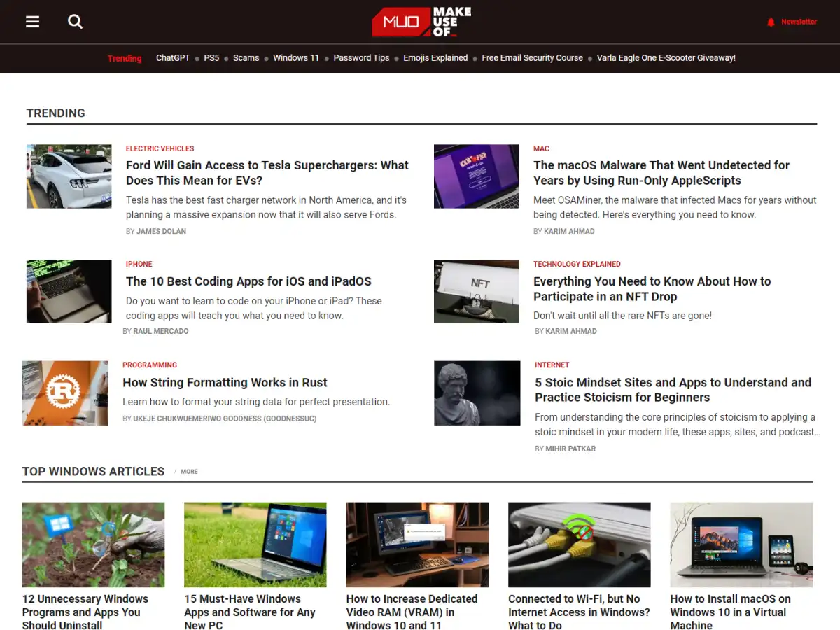Viewport: 840px width, 630px height.
Task: Open author Ukeje Chukwuemeriwo Goodness page
Action: [x=225, y=419]
